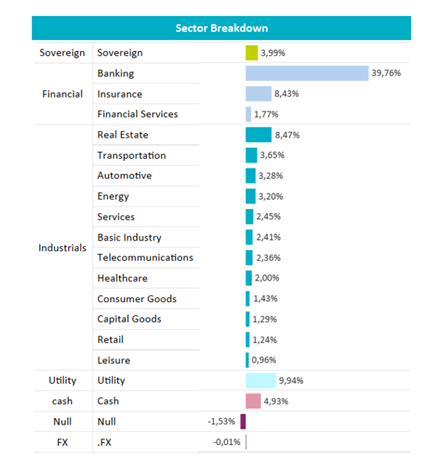
Task: Select the Leisure 0,96% value
Action: click(x=264, y=360)
